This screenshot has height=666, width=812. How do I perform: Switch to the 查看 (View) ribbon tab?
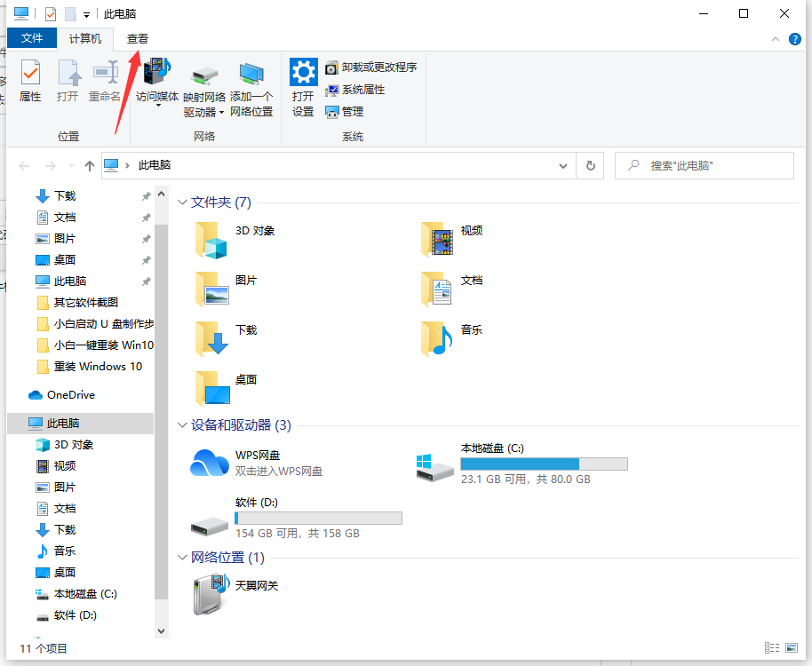click(x=138, y=39)
